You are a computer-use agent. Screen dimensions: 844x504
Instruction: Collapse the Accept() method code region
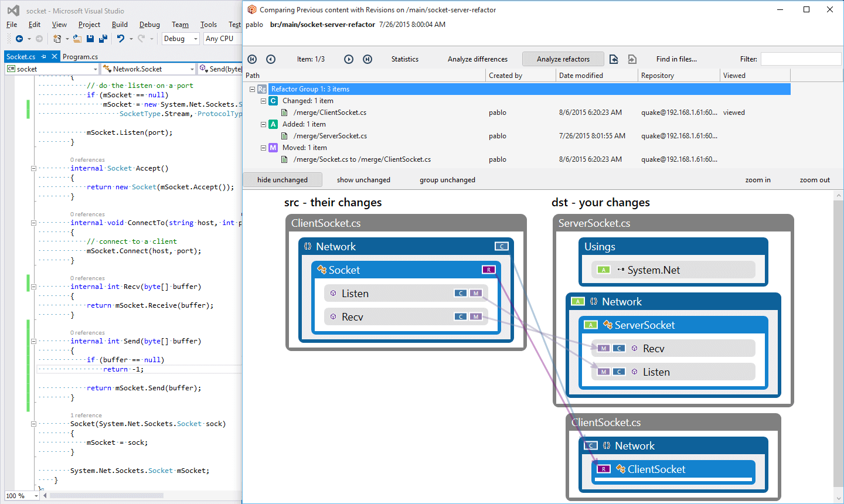(33, 168)
